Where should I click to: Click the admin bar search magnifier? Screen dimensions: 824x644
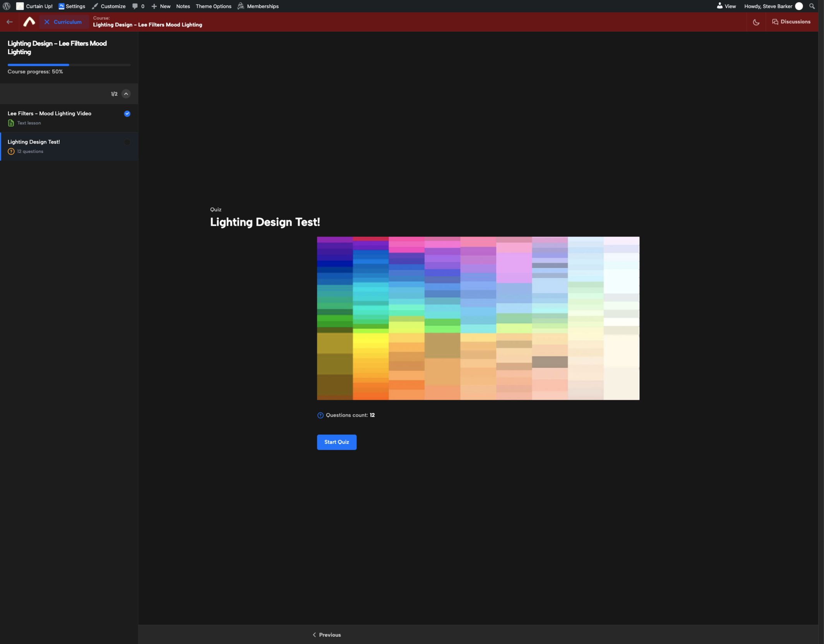812,6
